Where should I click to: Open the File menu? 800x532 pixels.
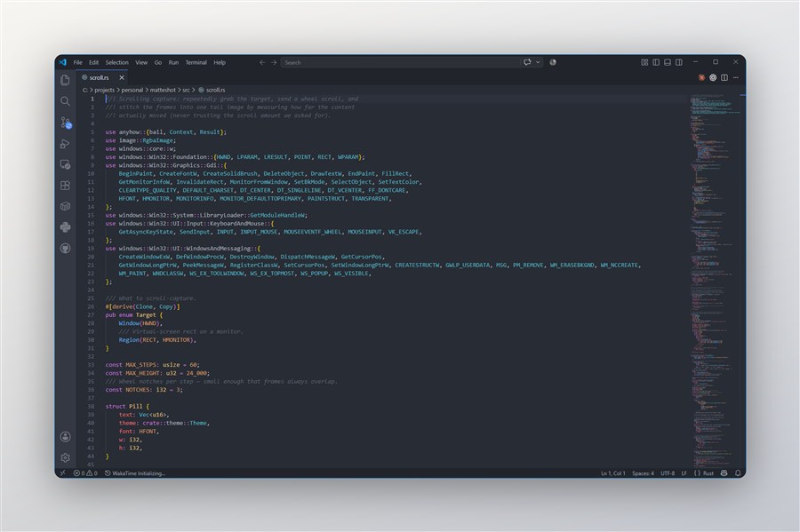(77, 62)
